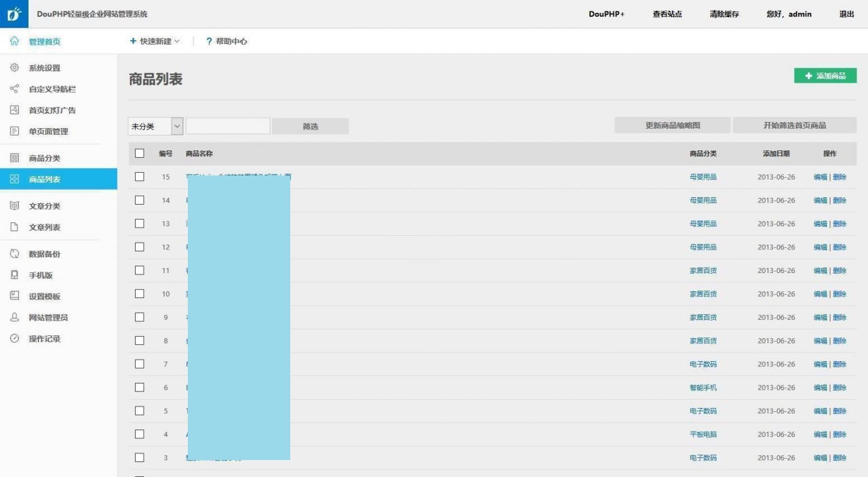This screenshot has height=477, width=868.
Task: Check the checkbox for product number 4
Action: click(x=140, y=434)
